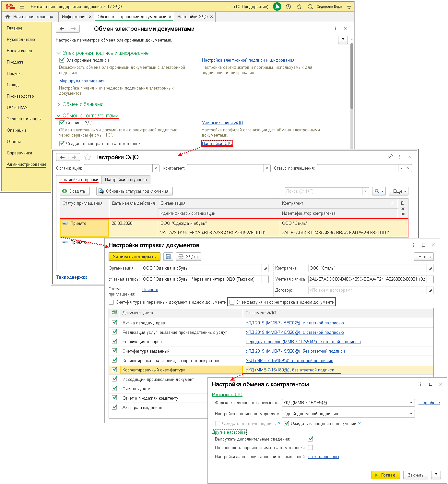Viewport: 448px width, 484px height.
Task: Add Настройки ЭДО to favorites star
Action: click(87, 157)
